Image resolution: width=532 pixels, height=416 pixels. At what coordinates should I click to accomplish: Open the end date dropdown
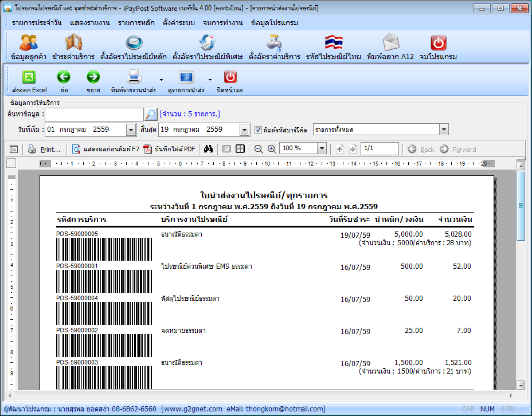click(245, 130)
